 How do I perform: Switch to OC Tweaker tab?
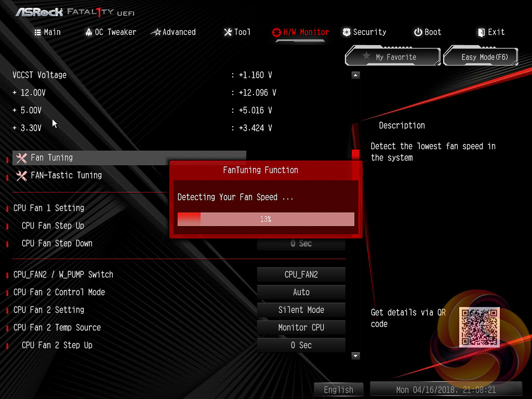click(111, 32)
